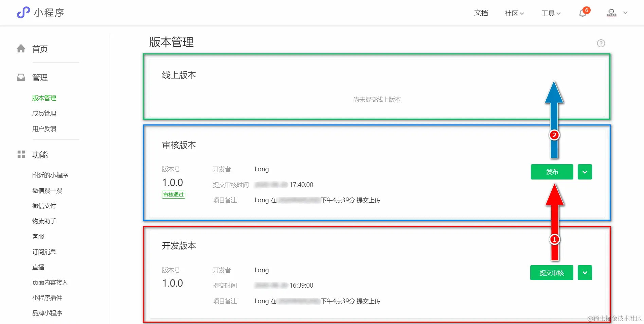Expand the 工具 dropdown menu
Screen dimensions: 644x324
551,13
